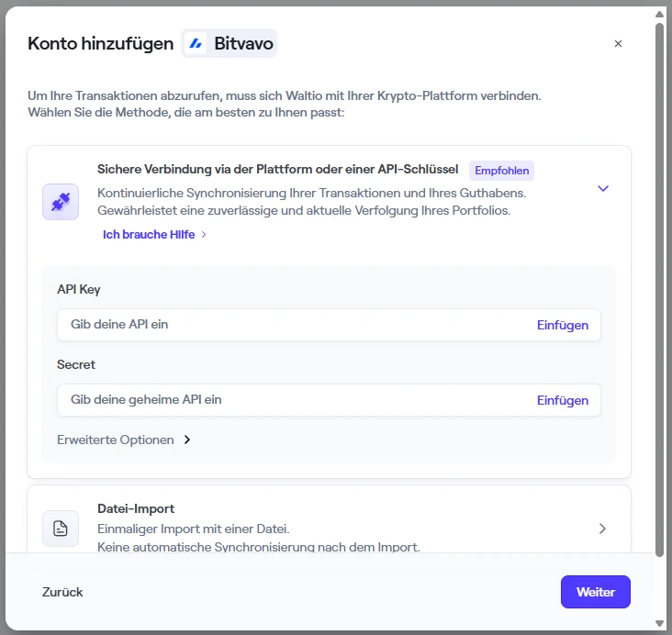Screen dimensions: 672x635
Task: Click the plug connection icon
Action: tap(61, 202)
